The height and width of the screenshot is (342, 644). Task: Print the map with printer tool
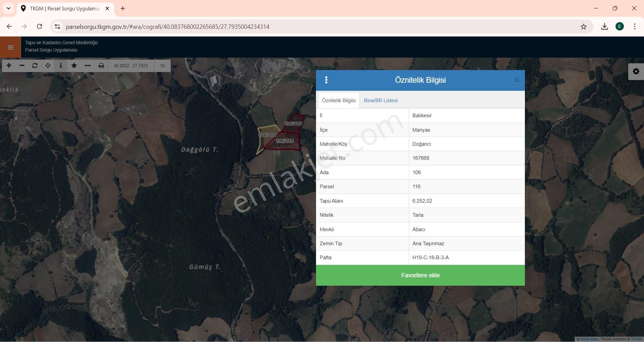101,66
